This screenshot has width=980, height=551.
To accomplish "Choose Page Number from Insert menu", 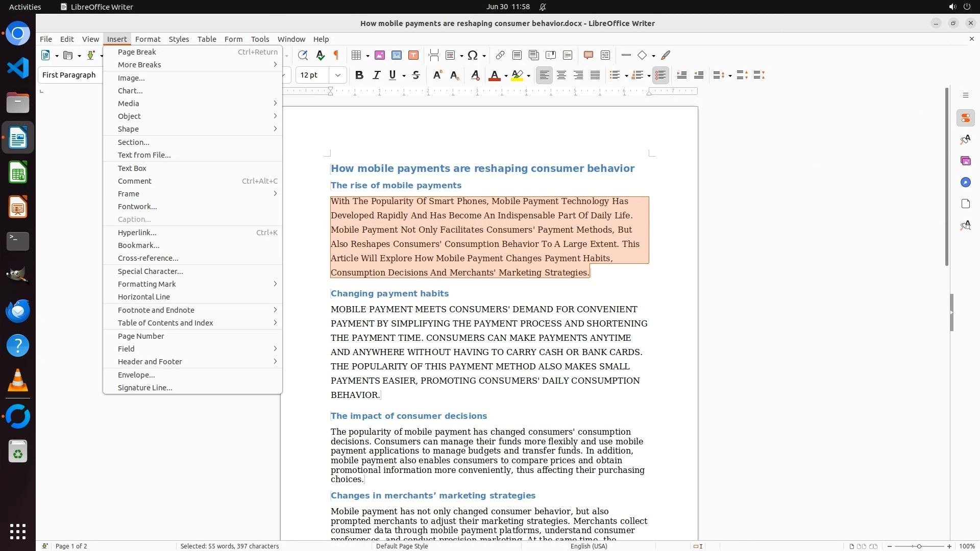I will [x=141, y=336].
